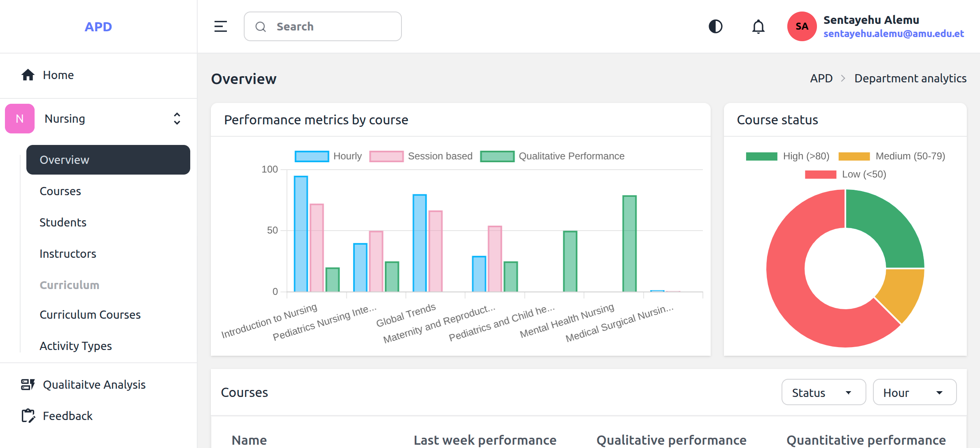Screen dimensions: 980x448
Task: Open the Hour filter dropdown
Action: pyautogui.click(x=915, y=392)
